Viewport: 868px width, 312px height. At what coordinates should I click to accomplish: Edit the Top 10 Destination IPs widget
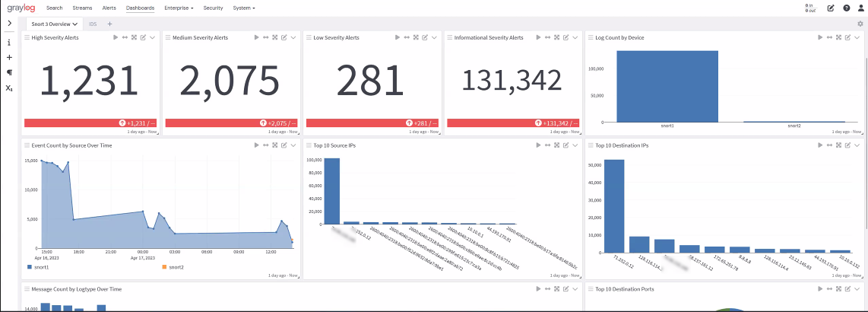(847, 145)
